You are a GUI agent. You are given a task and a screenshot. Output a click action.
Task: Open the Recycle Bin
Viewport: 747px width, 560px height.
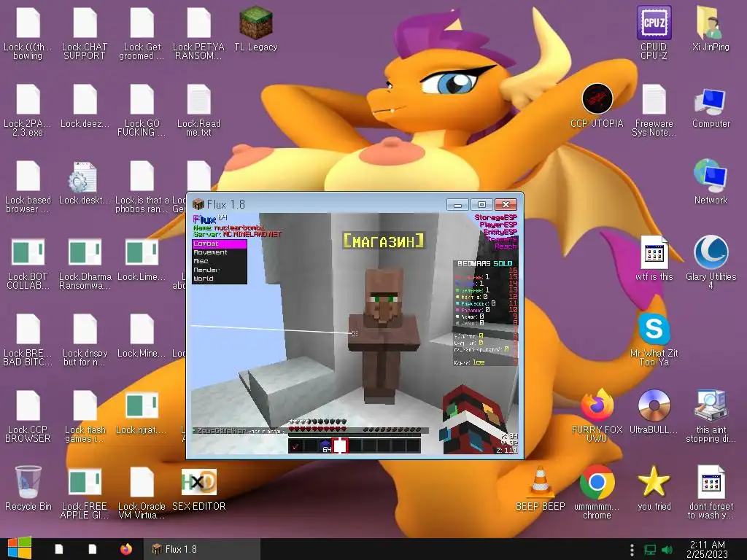click(28, 482)
